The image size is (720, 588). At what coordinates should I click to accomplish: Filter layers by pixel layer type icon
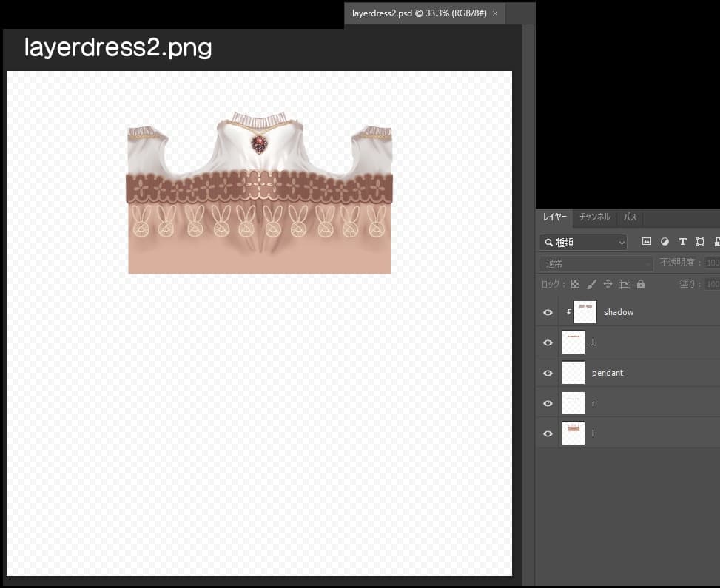647,242
